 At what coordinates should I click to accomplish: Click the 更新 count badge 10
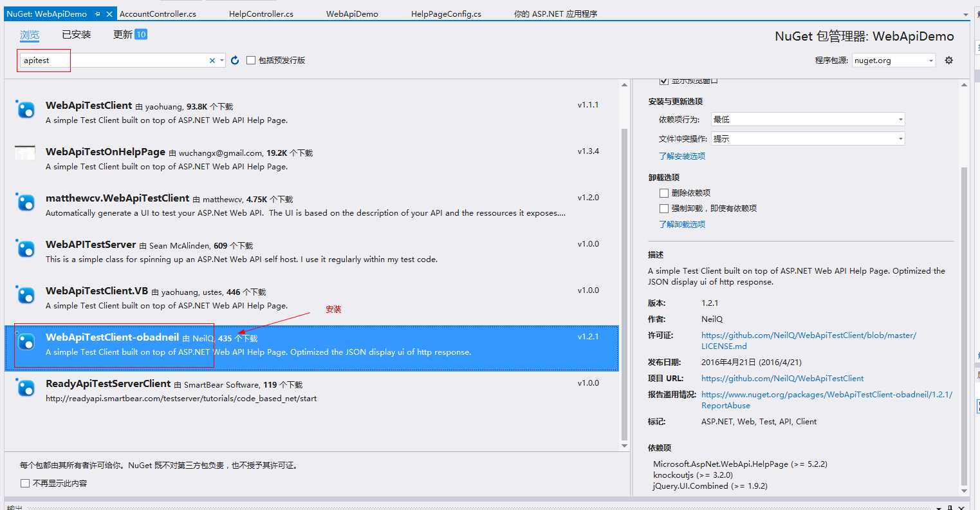141,35
